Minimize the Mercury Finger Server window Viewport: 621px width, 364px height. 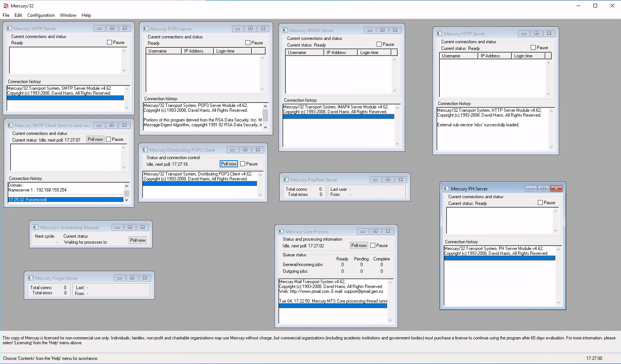click(119, 278)
